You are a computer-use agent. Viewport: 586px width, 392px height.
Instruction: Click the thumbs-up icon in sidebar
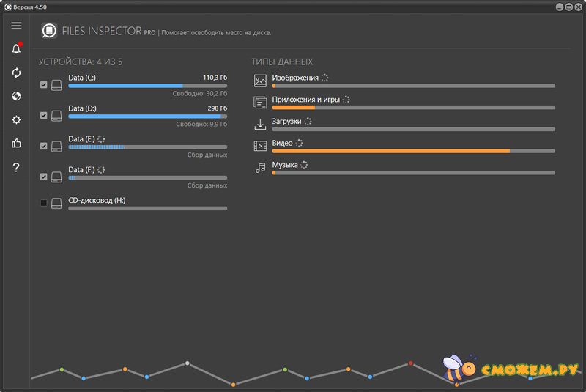(x=16, y=144)
